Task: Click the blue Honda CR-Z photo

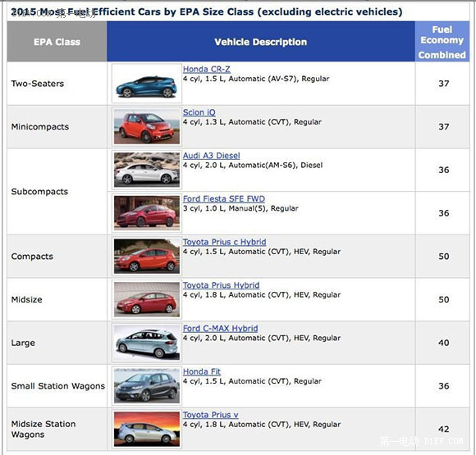Action: [x=147, y=84]
